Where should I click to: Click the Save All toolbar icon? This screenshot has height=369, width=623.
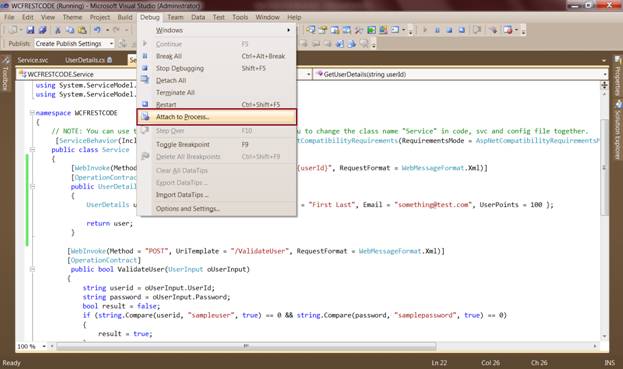coord(42,30)
